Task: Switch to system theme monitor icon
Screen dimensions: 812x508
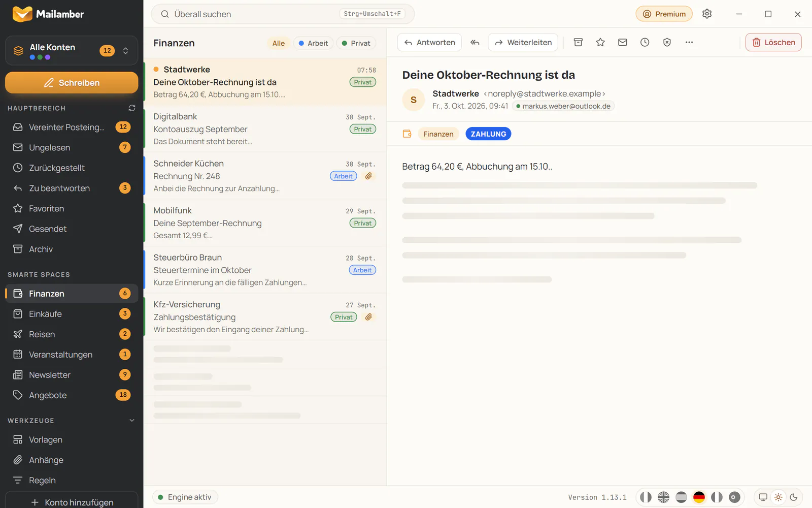Action: (x=763, y=497)
